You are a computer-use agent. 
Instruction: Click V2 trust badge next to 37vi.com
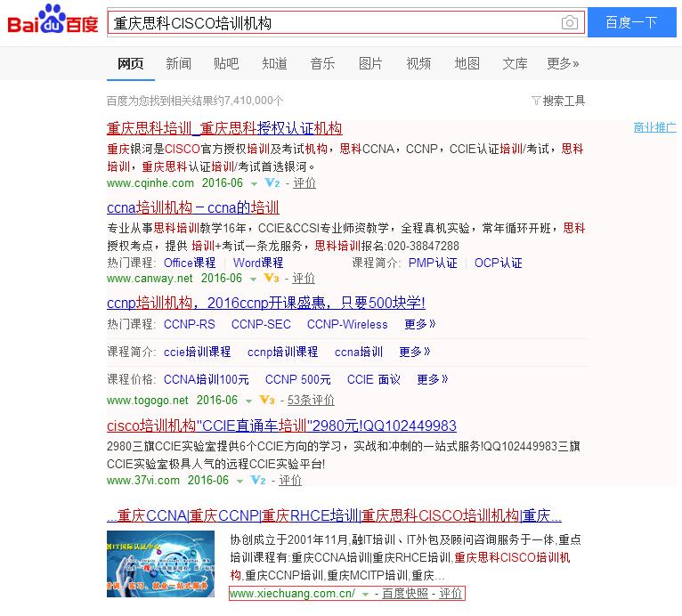pyautogui.click(x=258, y=480)
